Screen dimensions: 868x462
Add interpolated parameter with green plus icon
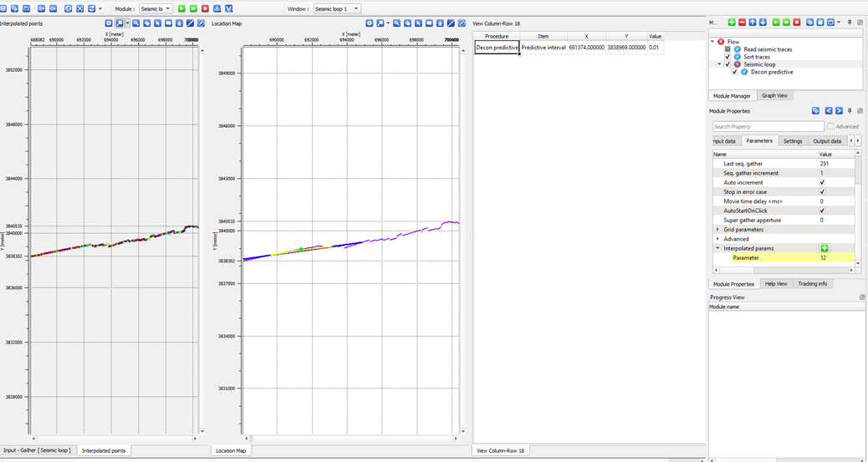click(824, 248)
